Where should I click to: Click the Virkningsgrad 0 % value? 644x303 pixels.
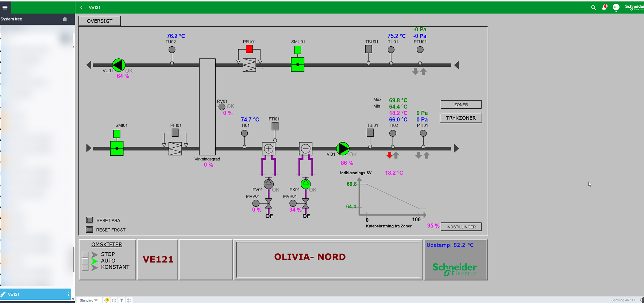[208, 165]
